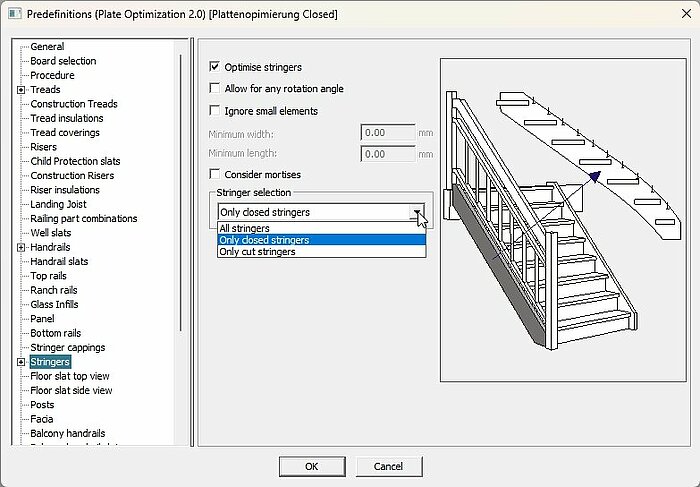
Task: Click the Minimum length input field
Action: tap(388, 154)
